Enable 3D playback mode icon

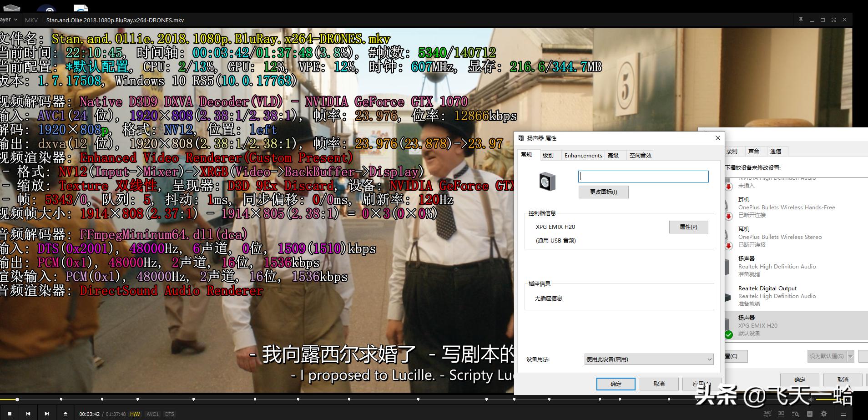[x=781, y=414]
